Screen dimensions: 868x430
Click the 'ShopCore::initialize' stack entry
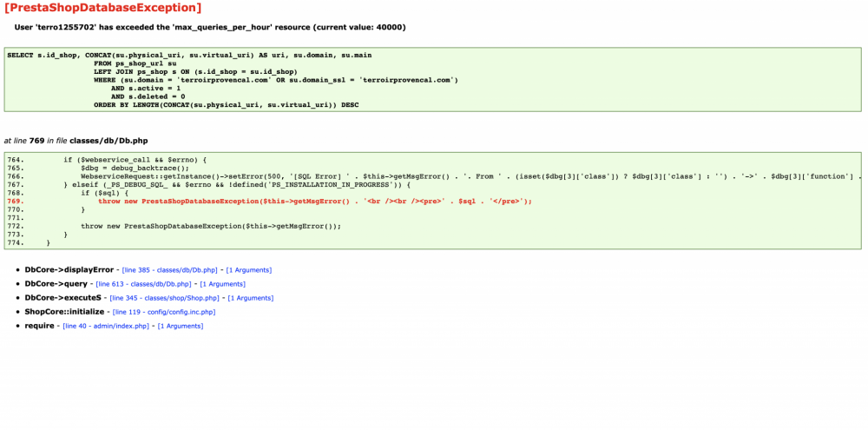(64, 312)
